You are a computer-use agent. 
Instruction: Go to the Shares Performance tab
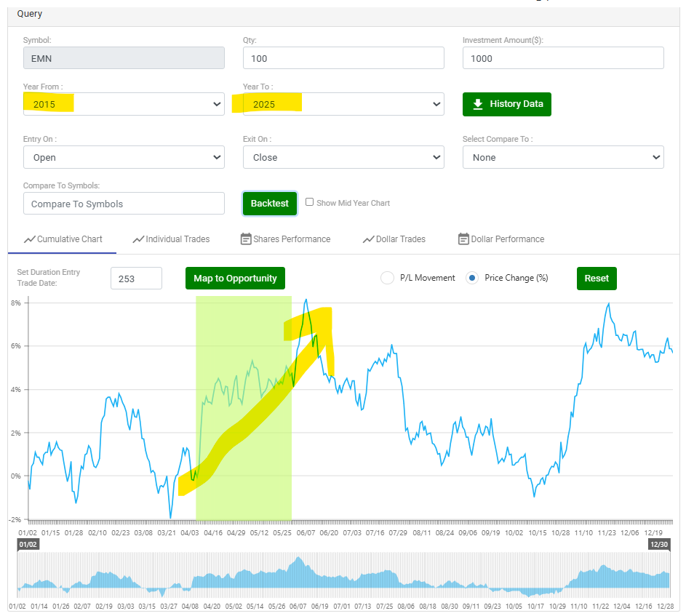point(286,239)
